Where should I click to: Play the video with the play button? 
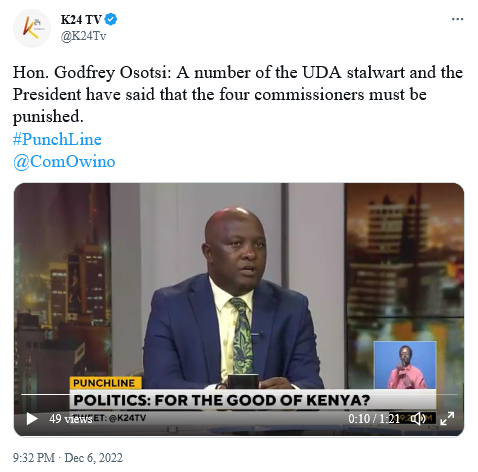pos(32,419)
